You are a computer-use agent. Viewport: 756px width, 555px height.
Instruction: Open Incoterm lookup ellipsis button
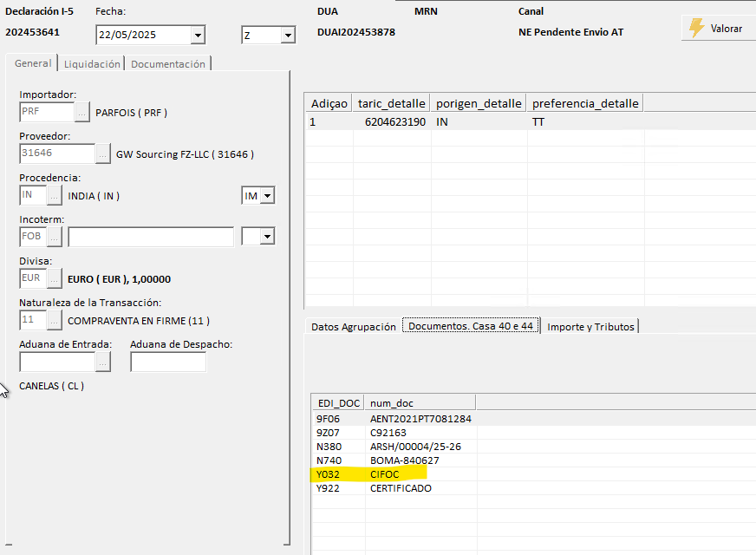[x=54, y=237]
